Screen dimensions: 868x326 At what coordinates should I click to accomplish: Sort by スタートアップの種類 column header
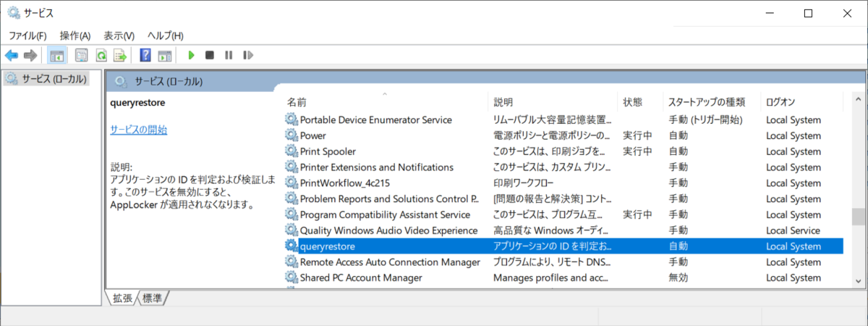[712, 102]
